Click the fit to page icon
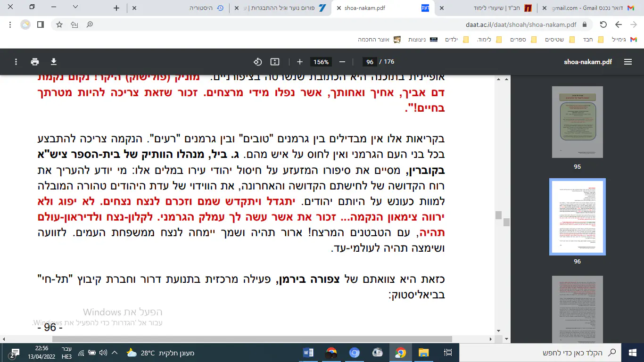The width and height of the screenshot is (644, 362). coord(275,62)
